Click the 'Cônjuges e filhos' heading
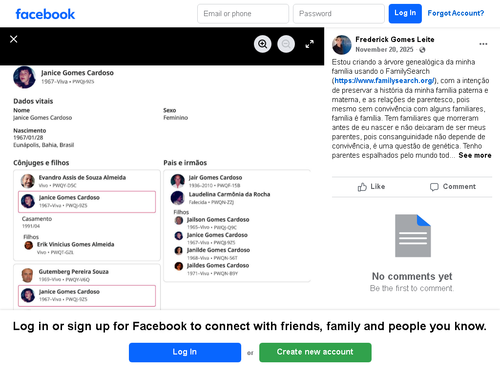Viewport: 500px width, 375px height. pyautogui.click(x=41, y=163)
